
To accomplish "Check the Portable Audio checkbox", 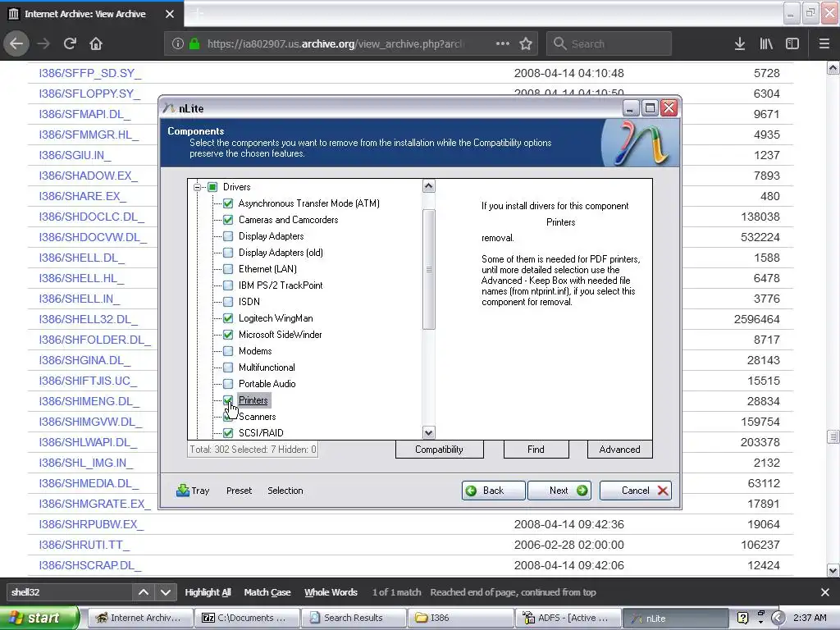I will pyautogui.click(x=228, y=384).
